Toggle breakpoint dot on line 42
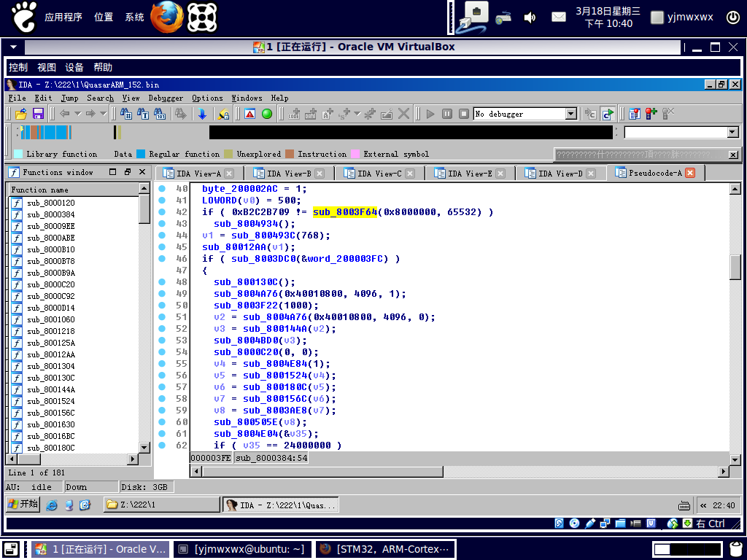 click(161, 212)
